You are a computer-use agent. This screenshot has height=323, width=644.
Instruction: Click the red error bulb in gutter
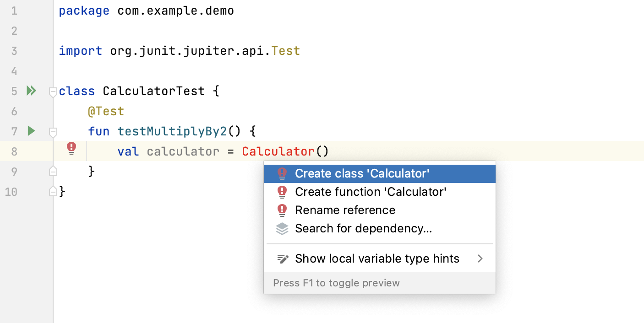tap(71, 148)
